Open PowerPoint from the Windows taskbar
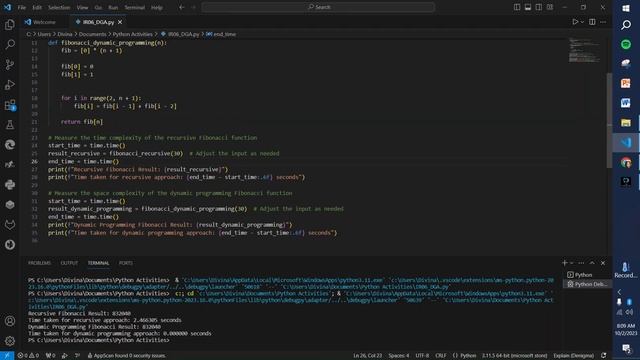The image size is (640, 360). pyautogui.click(x=626, y=83)
